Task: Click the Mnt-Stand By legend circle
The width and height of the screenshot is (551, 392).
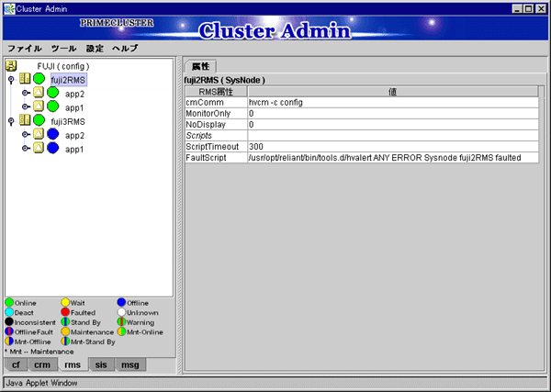Action: coord(65,342)
